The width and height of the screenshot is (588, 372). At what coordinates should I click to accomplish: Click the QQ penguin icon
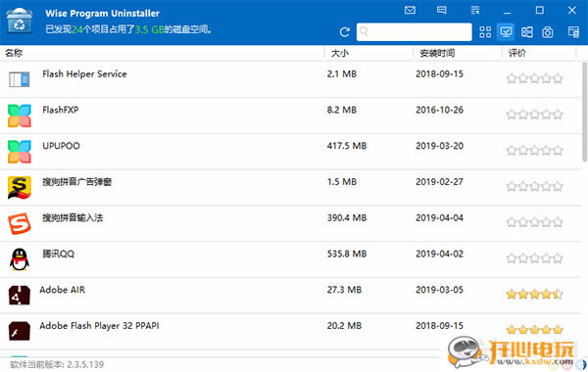tap(20, 259)
